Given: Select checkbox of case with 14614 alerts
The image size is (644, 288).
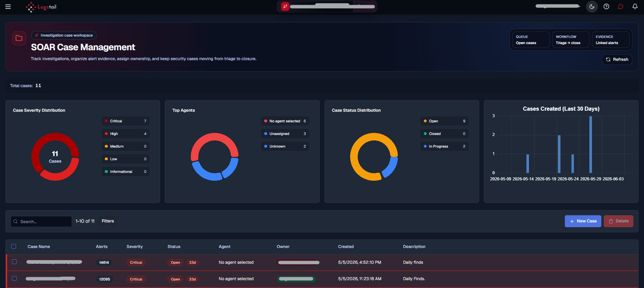Looking at the screenshot, I should [14, 262].
